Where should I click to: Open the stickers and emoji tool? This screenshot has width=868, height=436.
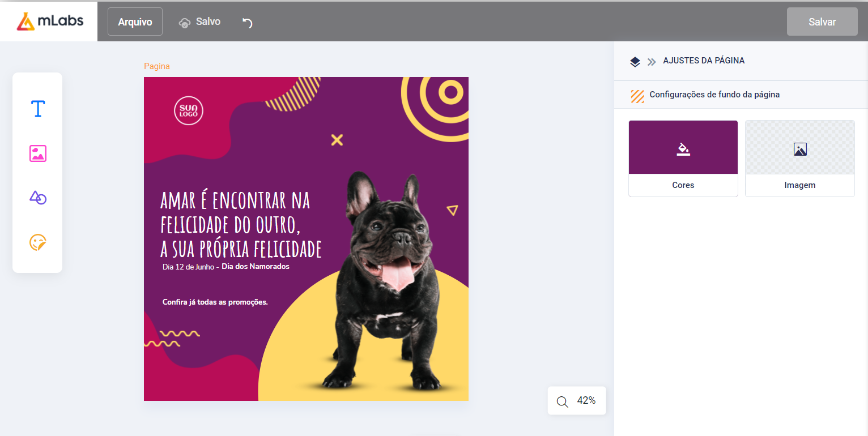(37, 242)
